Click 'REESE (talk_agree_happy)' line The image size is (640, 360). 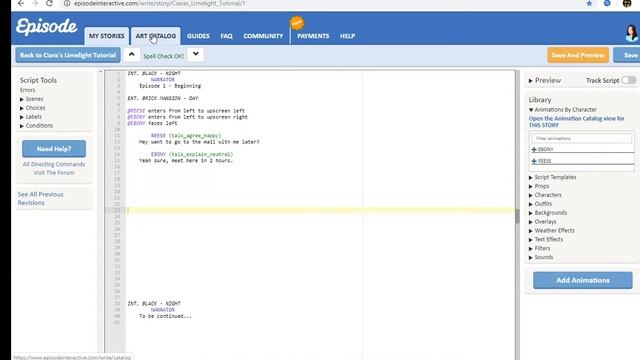[186, 136]
